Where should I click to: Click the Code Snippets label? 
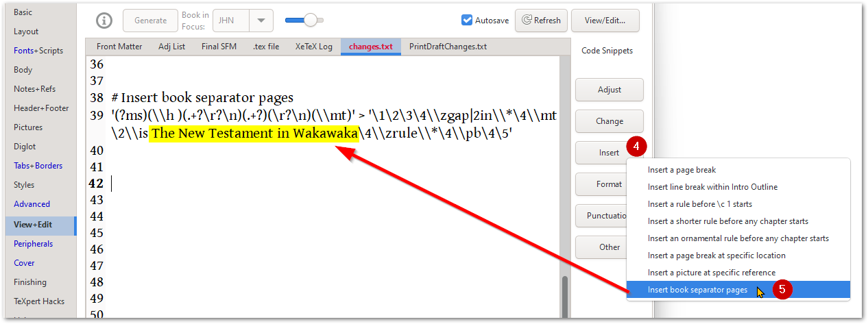pos(607,51)
